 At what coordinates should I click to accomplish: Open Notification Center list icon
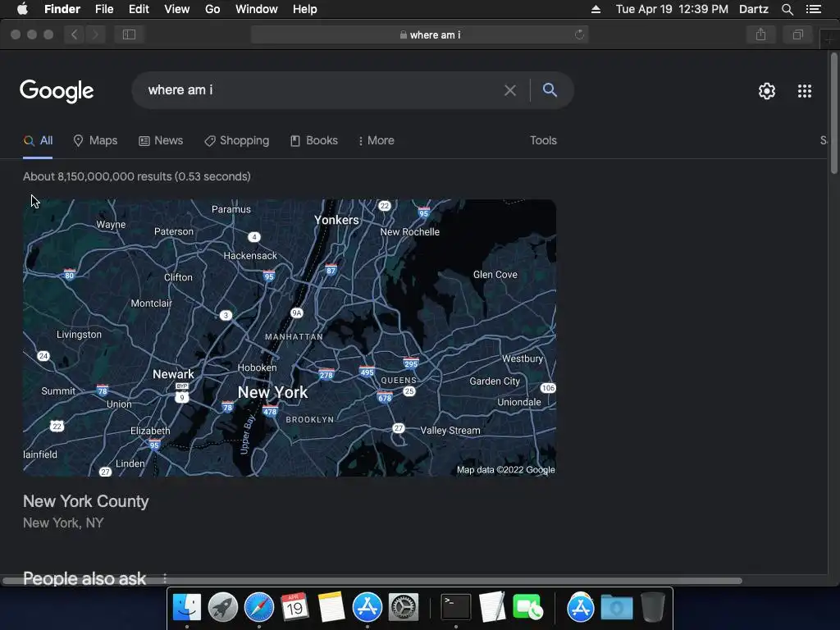813,9
